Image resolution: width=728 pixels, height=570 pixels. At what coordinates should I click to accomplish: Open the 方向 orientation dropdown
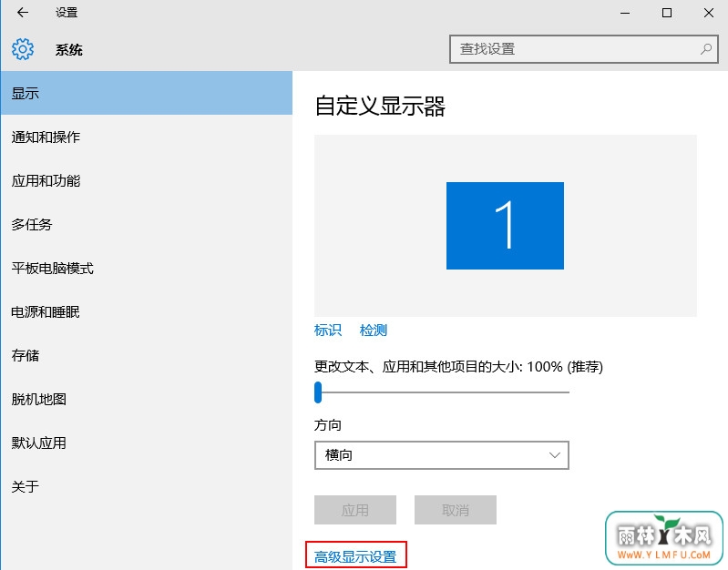tap(442, 455)
